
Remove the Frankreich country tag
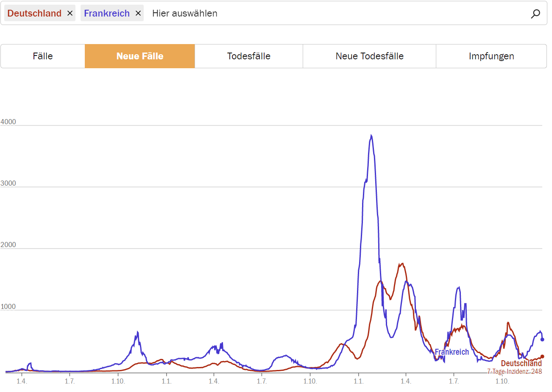[x=138, y=14]
